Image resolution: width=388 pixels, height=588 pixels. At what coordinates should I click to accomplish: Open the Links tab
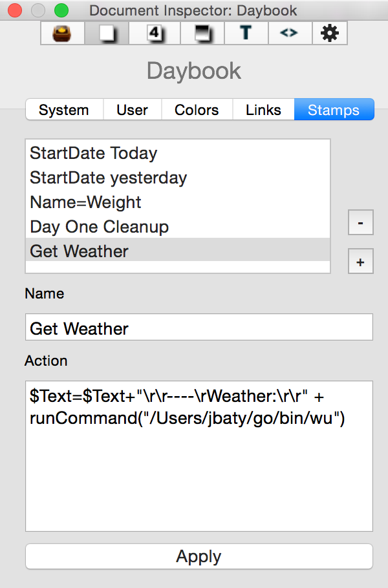(x=263, y=110)
